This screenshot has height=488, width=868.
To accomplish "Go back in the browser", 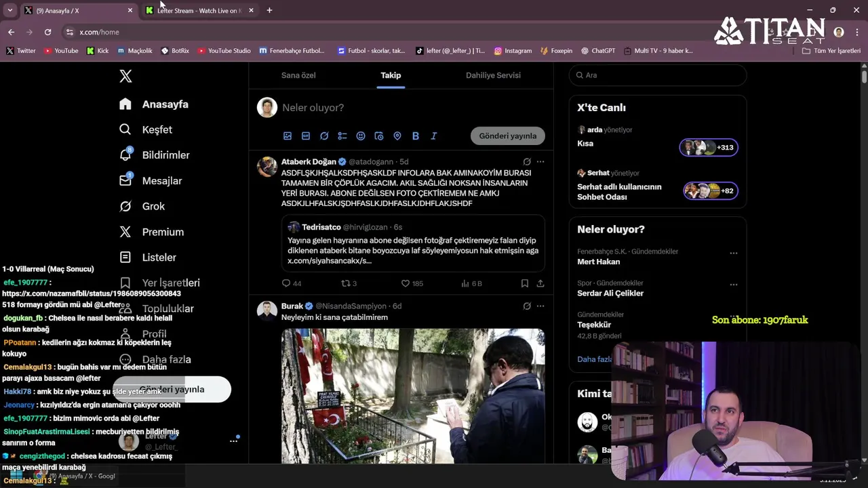I will tap(12, 32).
